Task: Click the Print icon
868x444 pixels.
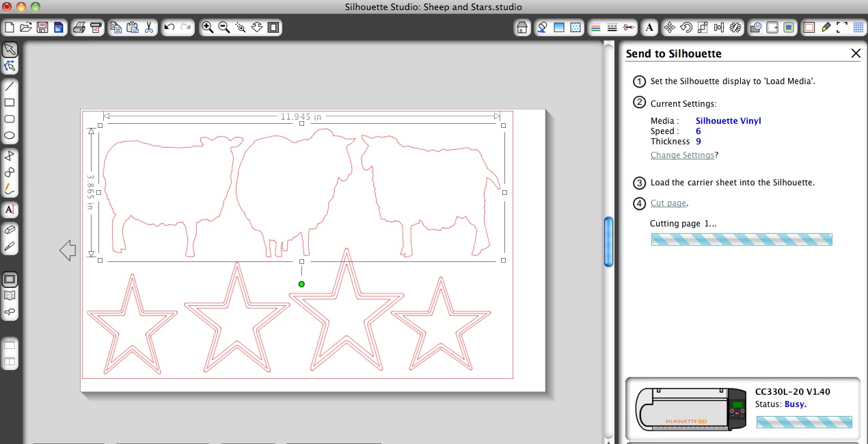Action: point(79,27)
